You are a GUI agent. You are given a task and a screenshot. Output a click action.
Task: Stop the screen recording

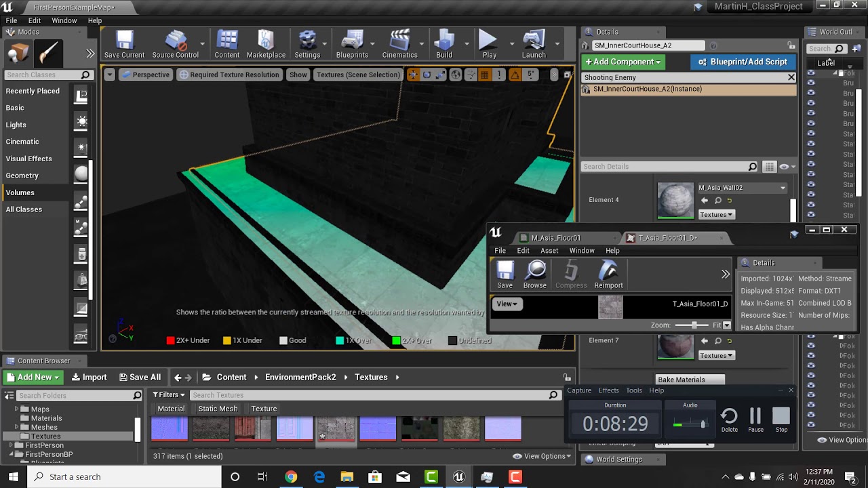point(781,420)
